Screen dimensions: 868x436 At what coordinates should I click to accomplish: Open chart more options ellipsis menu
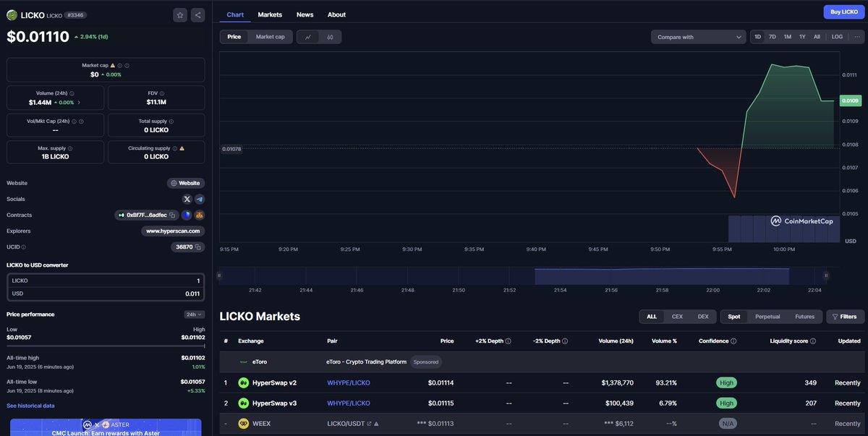pyautogui.click(x=857, y=37)
